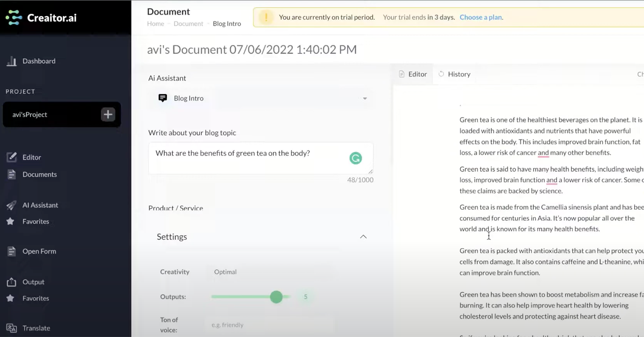This screenshot has width=644, height=337.
Task: Open the Open Form sidebar item
Action: point(39,251)
